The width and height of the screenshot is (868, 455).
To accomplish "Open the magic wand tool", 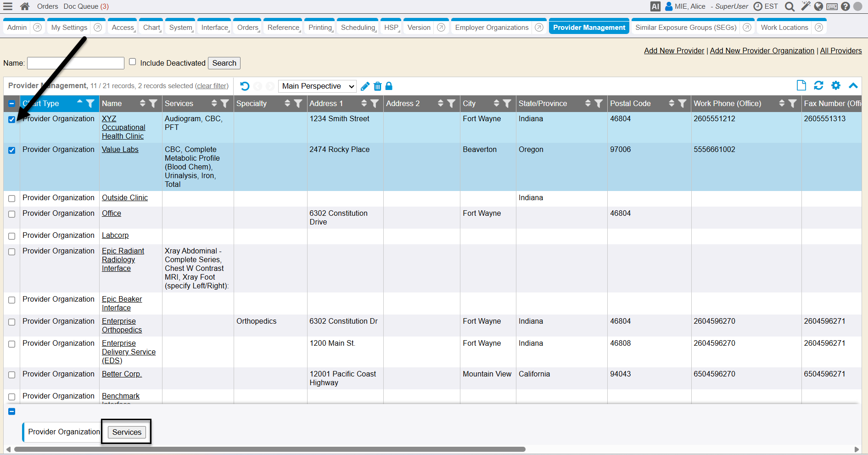I will pos(806,6).
